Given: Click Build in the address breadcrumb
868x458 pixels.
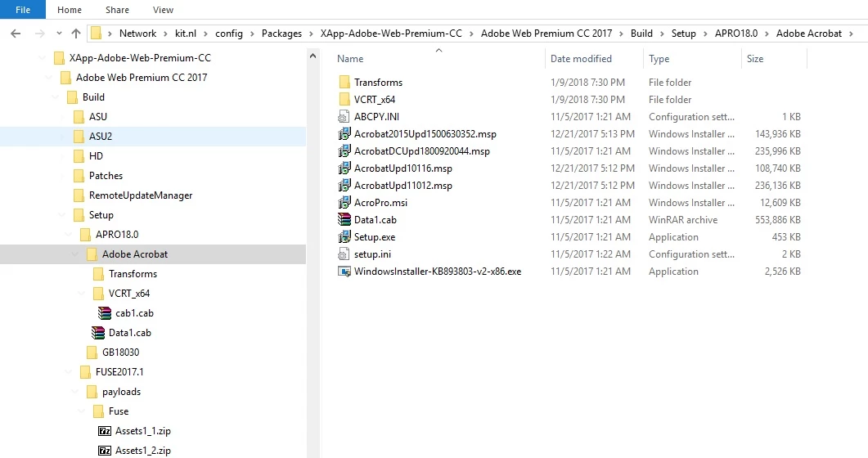Looking at the screenshot, I should pyautogui.click(x=641, y=34).
